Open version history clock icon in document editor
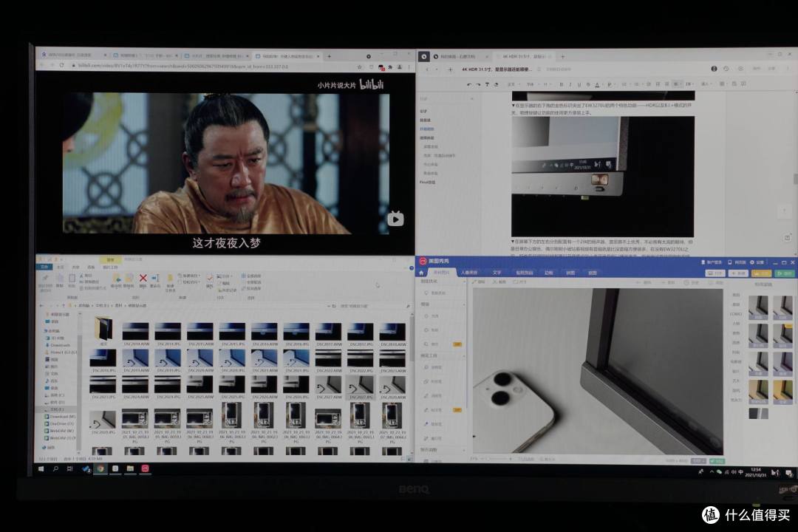The image size is (798, 532). coord(726,69)
